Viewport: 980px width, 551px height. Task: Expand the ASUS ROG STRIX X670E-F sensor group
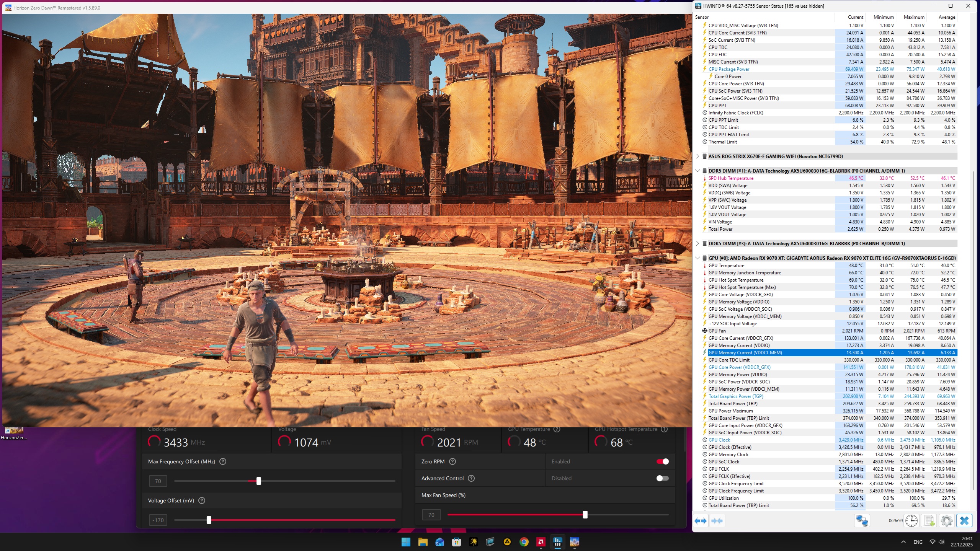[x=697, y=156]
